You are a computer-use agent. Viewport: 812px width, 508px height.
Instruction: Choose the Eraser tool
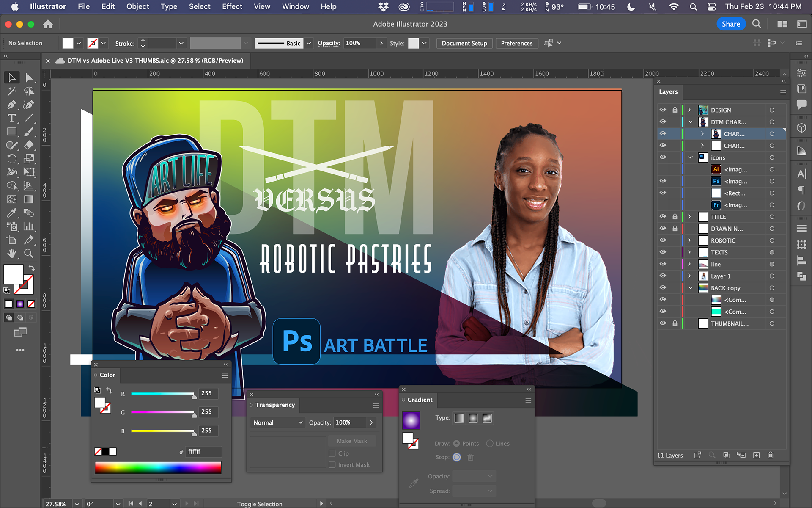[x=29, y=145]
